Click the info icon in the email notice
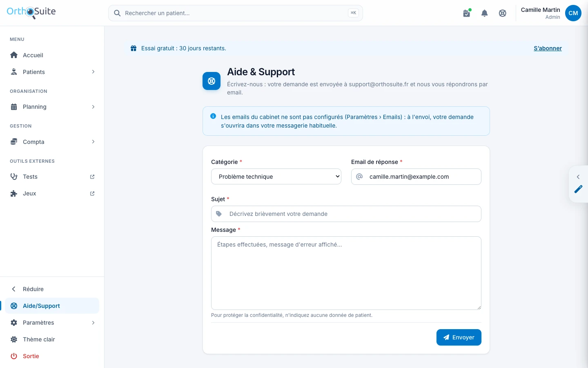 point(213,117)
